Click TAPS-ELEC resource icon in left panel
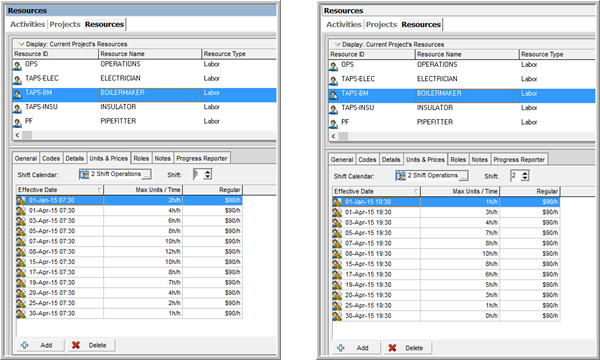600x360 pixels. tap(17, 80)
